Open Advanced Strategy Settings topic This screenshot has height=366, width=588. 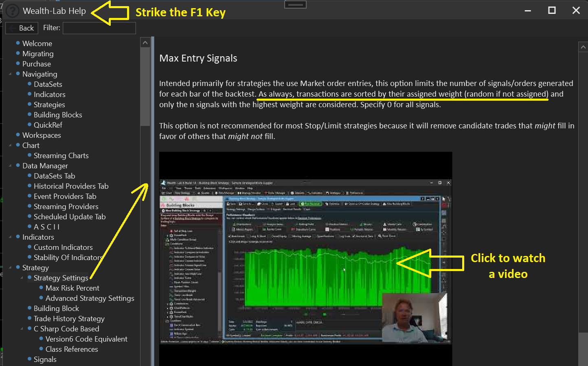[90, 298]
